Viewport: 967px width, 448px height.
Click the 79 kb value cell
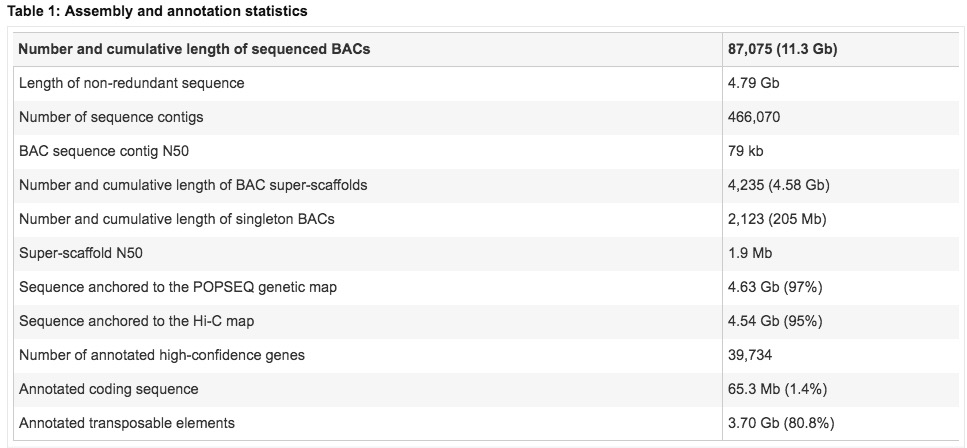746,151
